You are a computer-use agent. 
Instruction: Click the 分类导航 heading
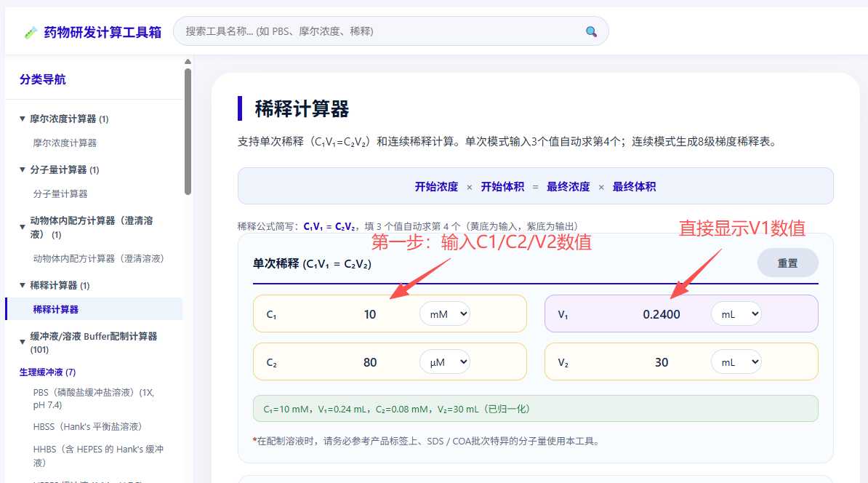click(43, 79)
